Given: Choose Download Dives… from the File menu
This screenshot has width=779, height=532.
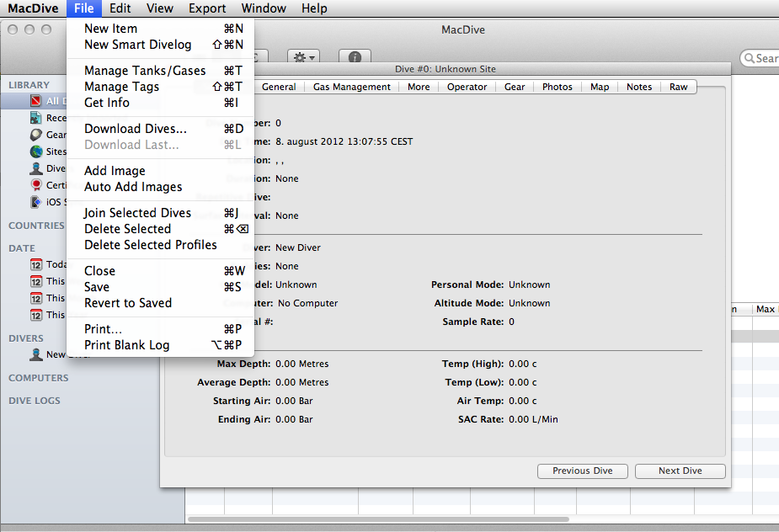Looking at the screenshot, I should tap(136, 129).
